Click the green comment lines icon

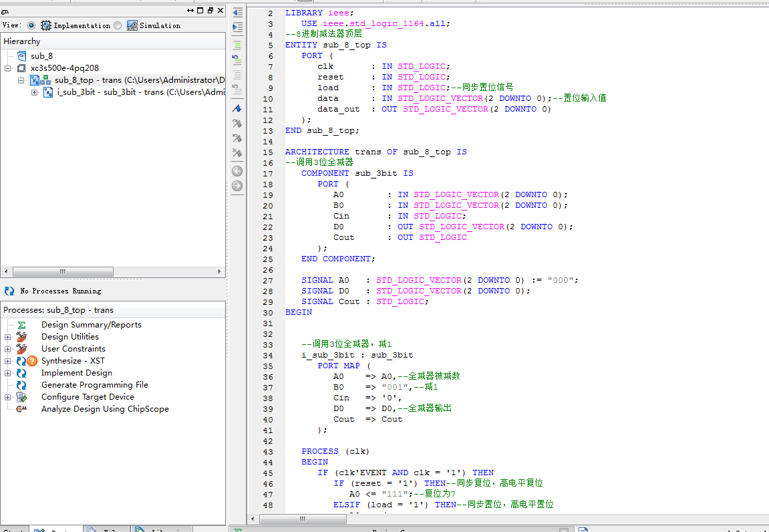[x=237, y=45]
